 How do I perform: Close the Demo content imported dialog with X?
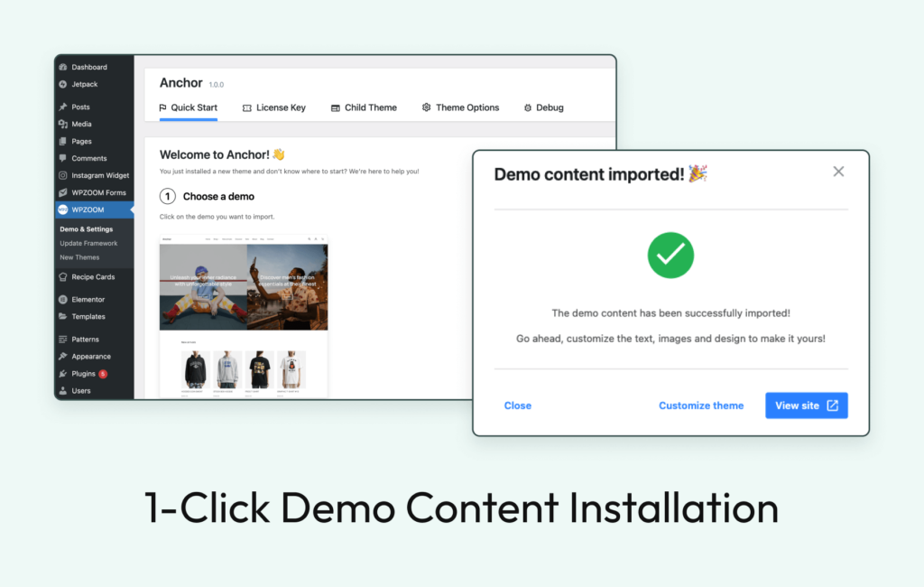point(838,172)
